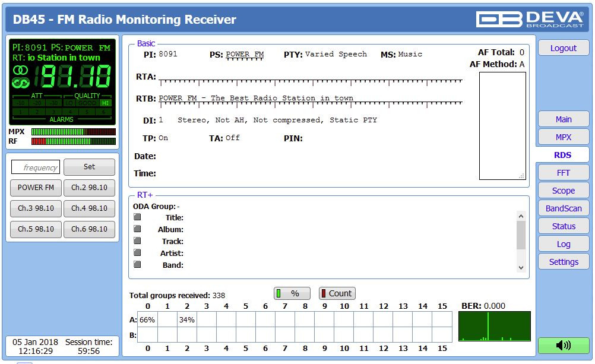Open the Settings page

tap(564, 262)
